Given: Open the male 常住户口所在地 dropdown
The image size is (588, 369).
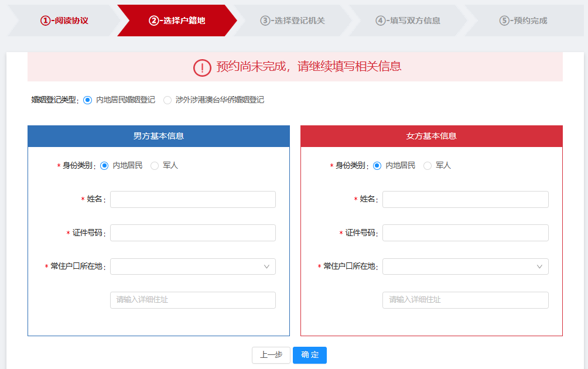Looking at the screenshot, I should click(x=187, y=266).
